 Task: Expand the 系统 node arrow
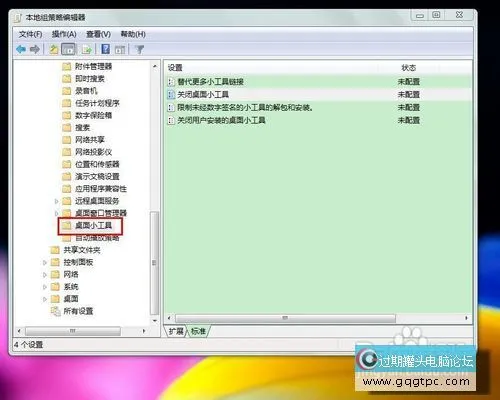[45, 287]
